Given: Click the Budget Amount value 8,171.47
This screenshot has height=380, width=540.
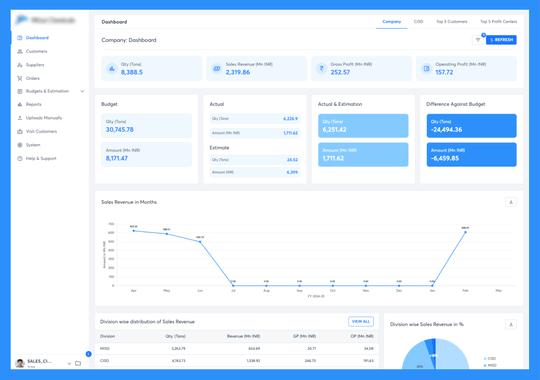Looking at the screenshot, I should [117, 158].
